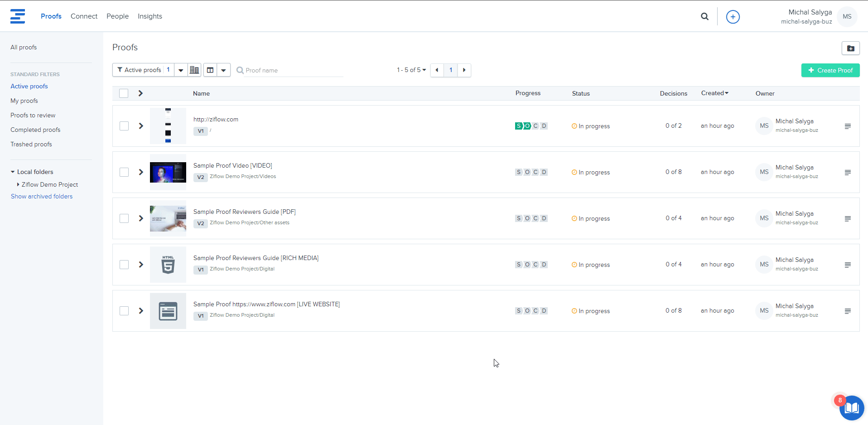Open the help book icon
Viewport: 868px width, 425px height.
coord(851,408)
